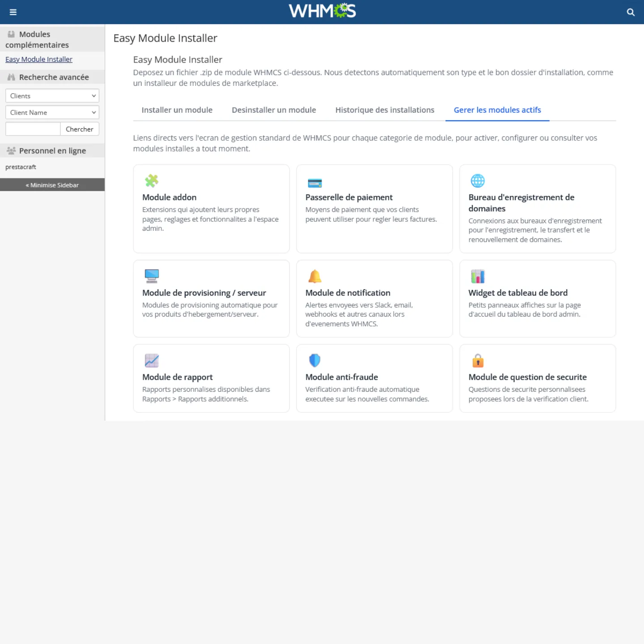This screenshot has width=644, height=644.
Task: Open Bureau d'enregistrement de domaines title
Action: [x=521, y=203]
